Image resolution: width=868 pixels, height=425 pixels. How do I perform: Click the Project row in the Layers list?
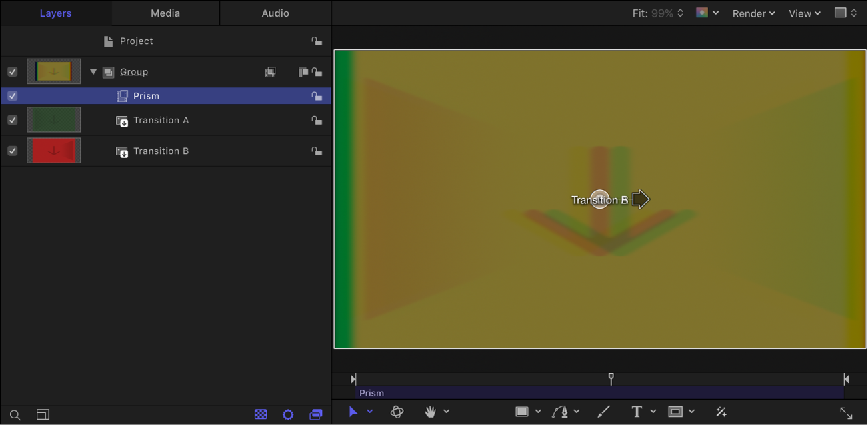click(137, 41)
